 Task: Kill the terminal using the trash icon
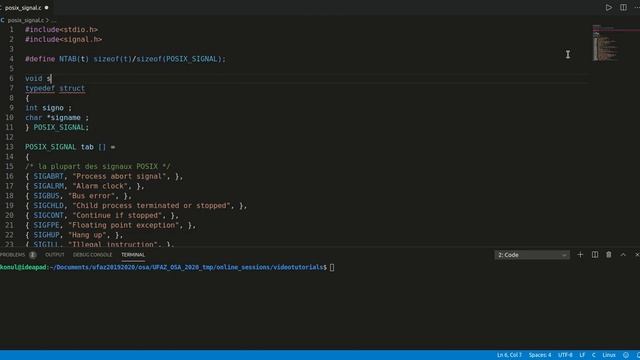click(609, 255)
